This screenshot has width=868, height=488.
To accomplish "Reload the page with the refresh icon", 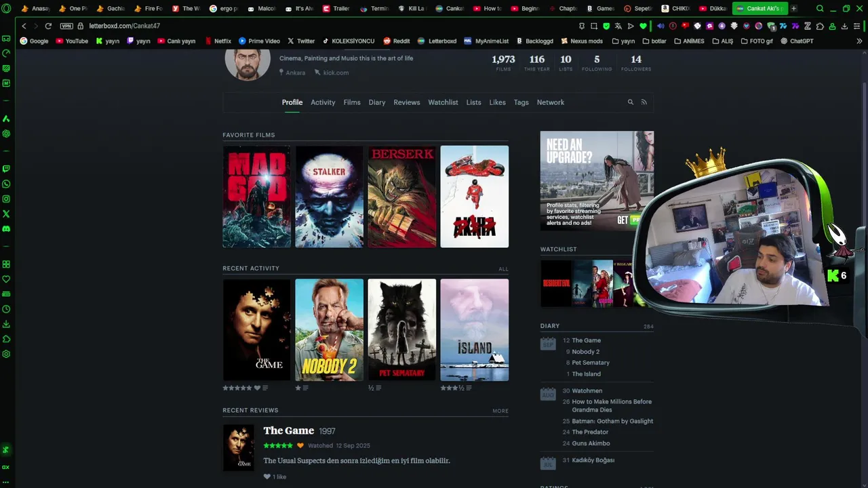I will 48,26.
